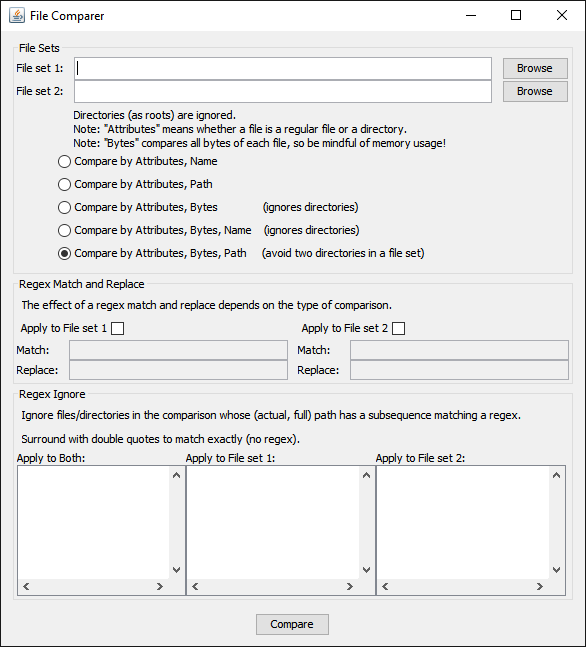Enable Apply to File set 2 checkbox
The image size is (586, 647).
(x=399, y=328)
